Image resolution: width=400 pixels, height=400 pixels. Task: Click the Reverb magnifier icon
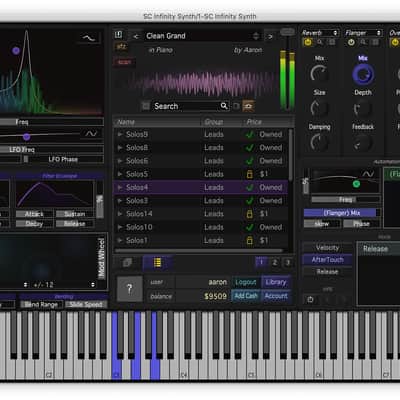320,42
